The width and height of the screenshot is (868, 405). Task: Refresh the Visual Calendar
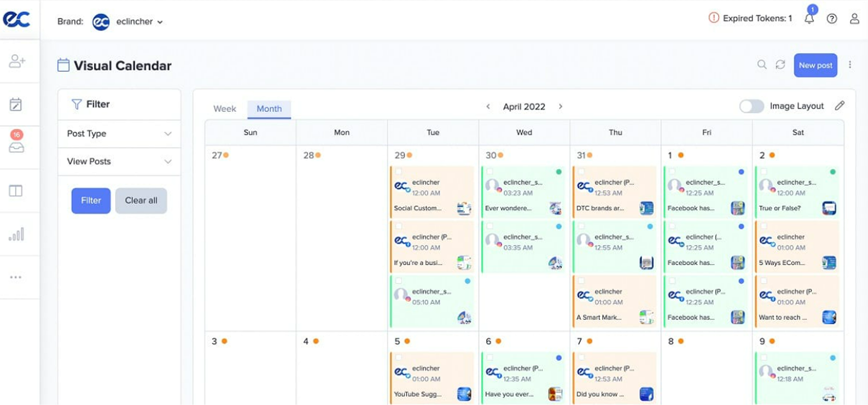point(780,65)
